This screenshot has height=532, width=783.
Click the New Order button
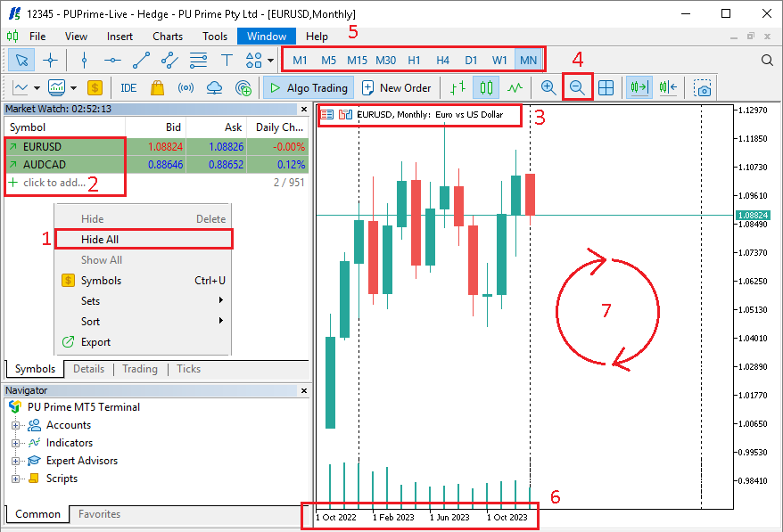[396, 87]
